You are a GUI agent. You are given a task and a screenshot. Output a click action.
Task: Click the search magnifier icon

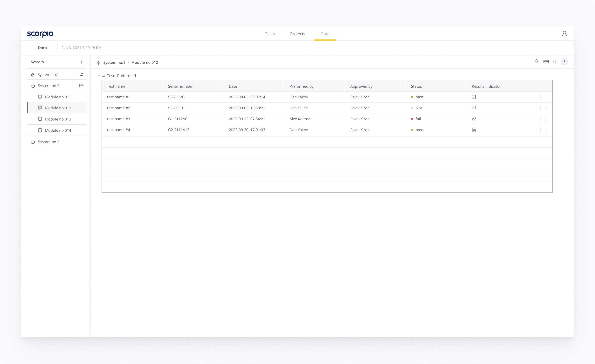pos(537,62)
